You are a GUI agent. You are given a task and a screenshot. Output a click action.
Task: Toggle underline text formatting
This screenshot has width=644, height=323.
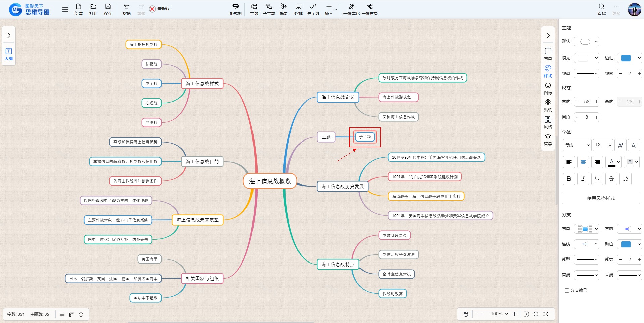(597, 179)
